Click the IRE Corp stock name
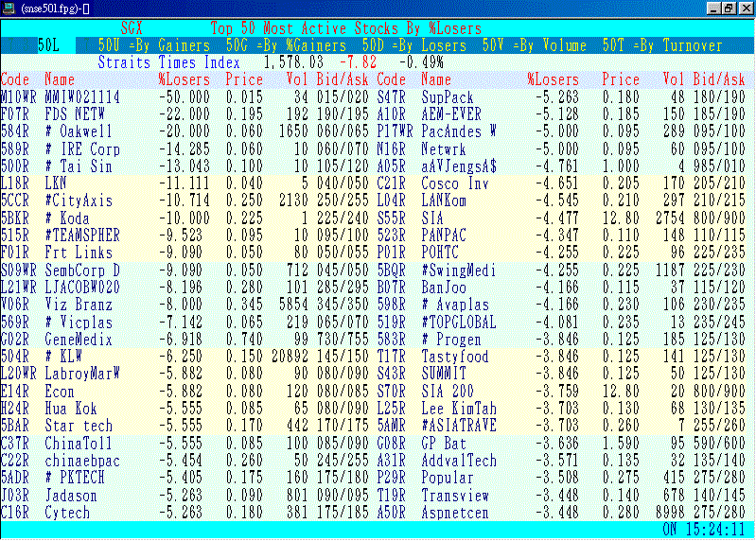 pyautogui.click(x=82, y=149)
